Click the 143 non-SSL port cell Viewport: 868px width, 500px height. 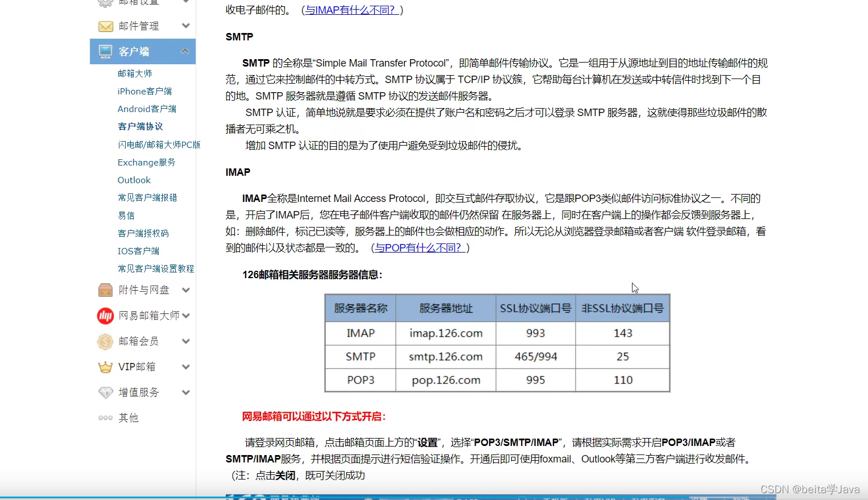[623, 333]
